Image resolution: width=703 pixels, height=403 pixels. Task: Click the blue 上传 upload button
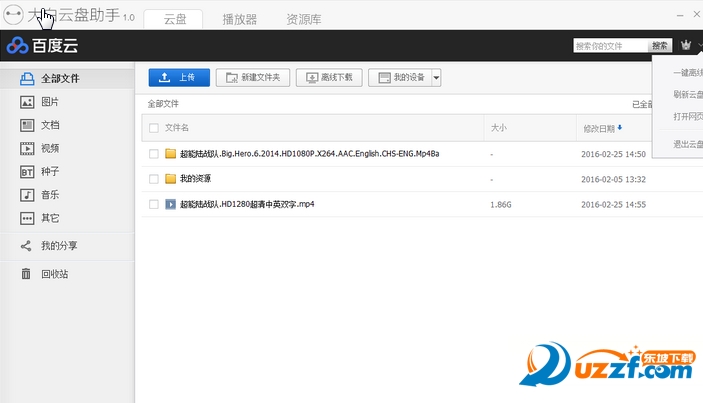pyautogui.click(x=179, y=78)
